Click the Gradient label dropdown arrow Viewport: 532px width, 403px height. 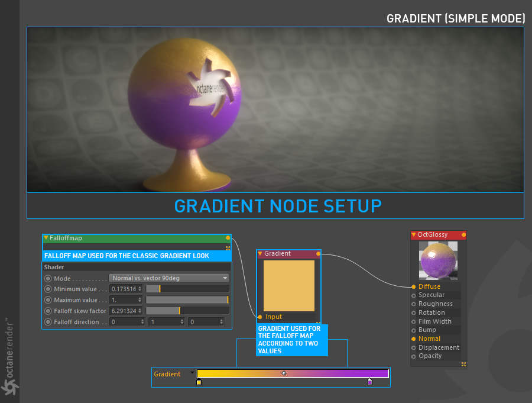point(192,373)
